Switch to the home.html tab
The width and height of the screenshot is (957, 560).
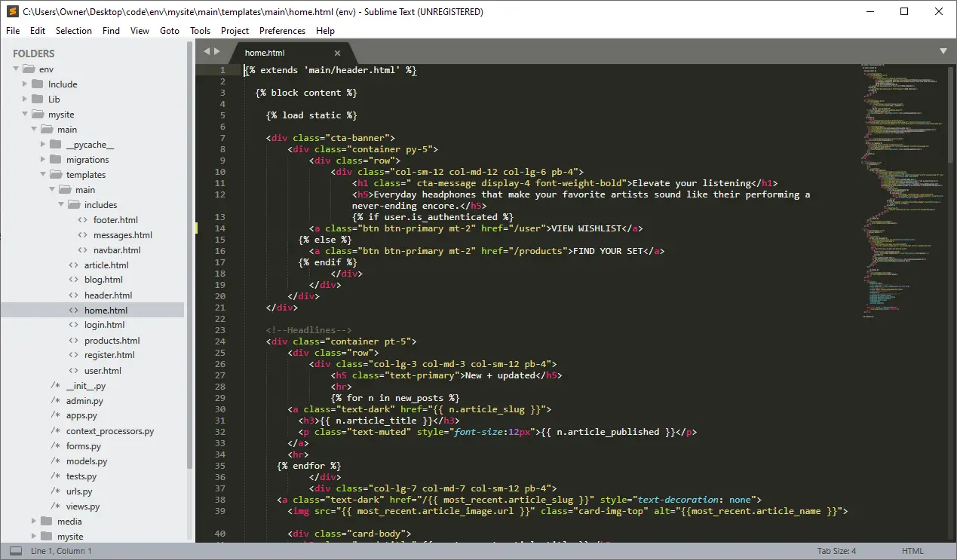tap(265, 53)
